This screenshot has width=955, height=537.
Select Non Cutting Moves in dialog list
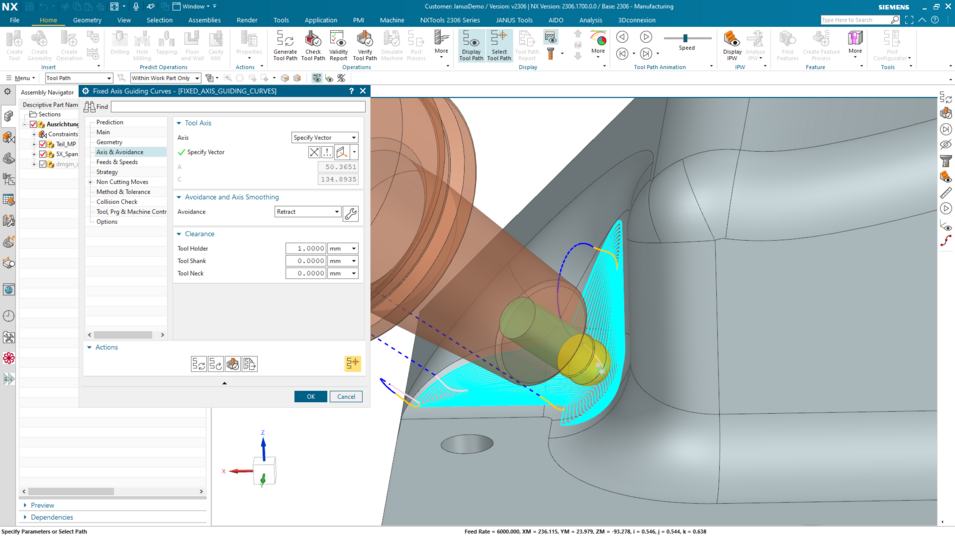coord(122,181)
